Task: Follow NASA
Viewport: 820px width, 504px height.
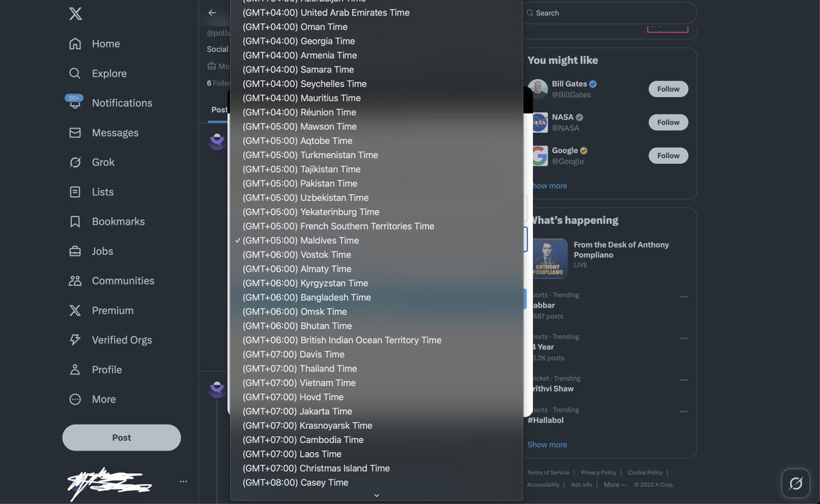Action: pos(668,122)
